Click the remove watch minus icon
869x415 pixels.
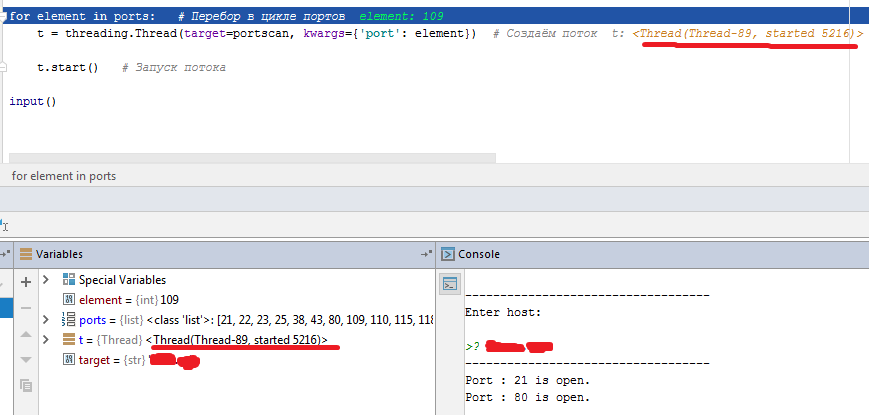(27, 308)
